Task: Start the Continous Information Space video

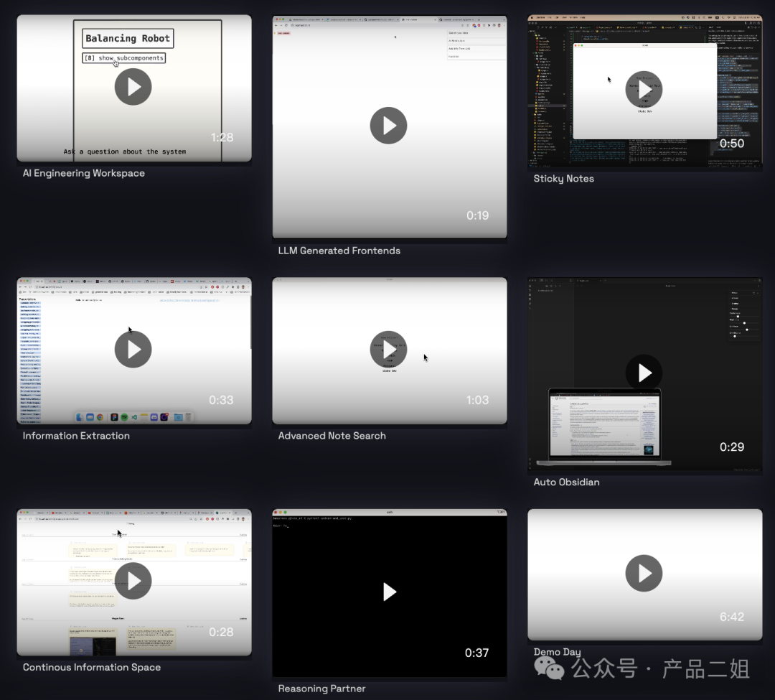Action: pos(133,581)
